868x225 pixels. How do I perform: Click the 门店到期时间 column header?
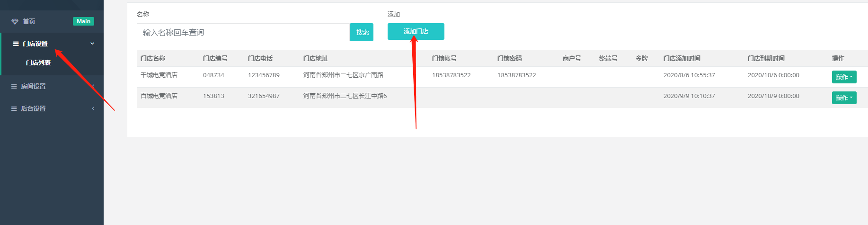point(766,58)
